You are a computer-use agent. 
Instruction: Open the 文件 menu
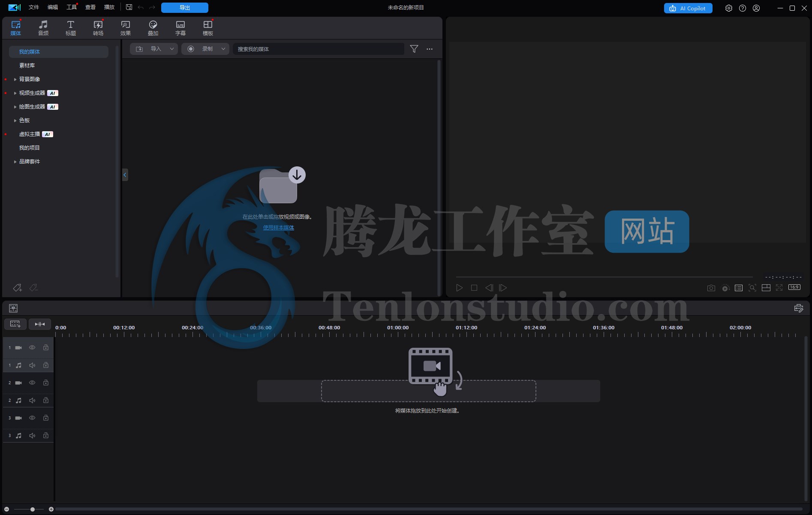click(34, 7)
